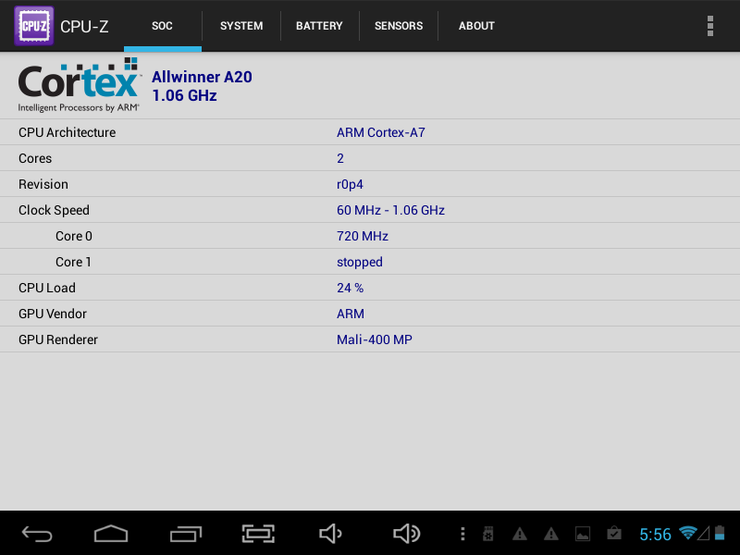Viewport: 740px width, 555px height.
Task: Open the BATTERY tab
Action: [319, 26]
